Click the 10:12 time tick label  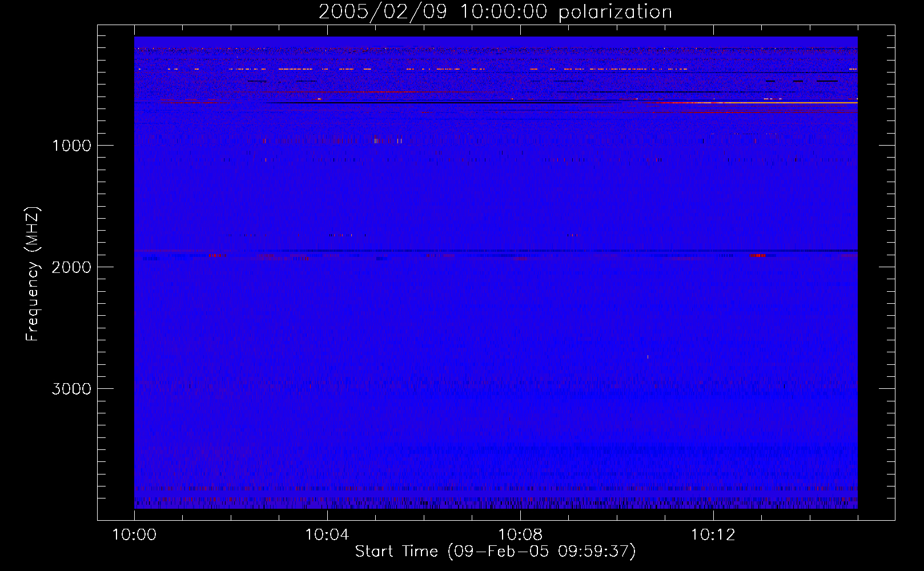[713, 535]
